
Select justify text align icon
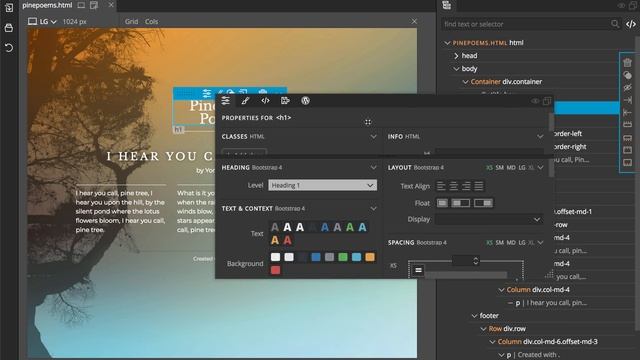tap(479, 186)
